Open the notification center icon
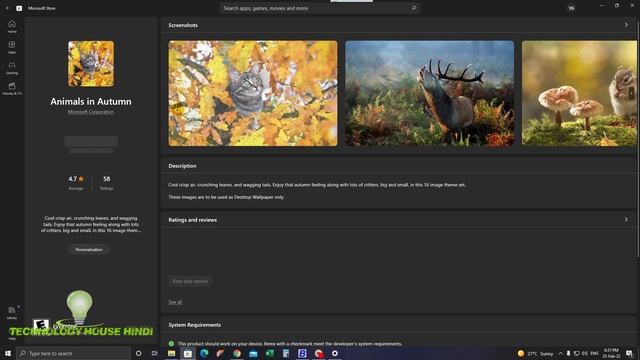The width and height of the screenshot is (640, 360). [x=629, y=353]
